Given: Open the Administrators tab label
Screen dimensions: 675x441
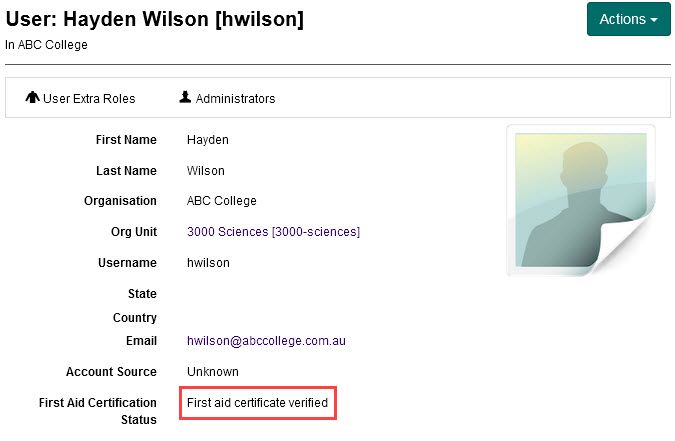Looking at the screenshot, I should click(235, 99).
